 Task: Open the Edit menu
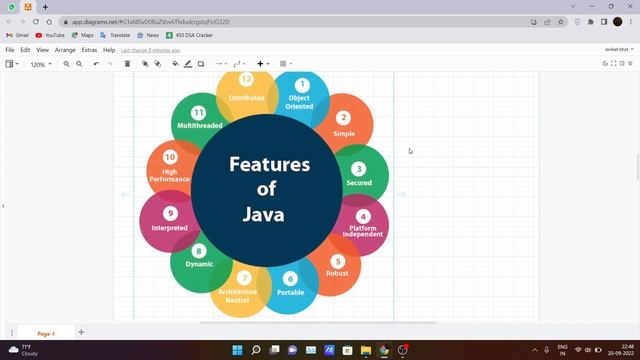(25, 50)
